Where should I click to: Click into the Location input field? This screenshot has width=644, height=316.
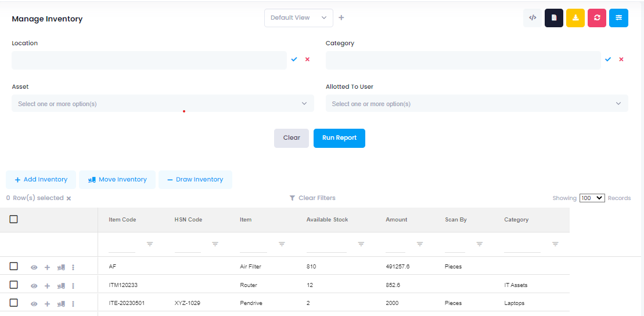coord(149,60)
